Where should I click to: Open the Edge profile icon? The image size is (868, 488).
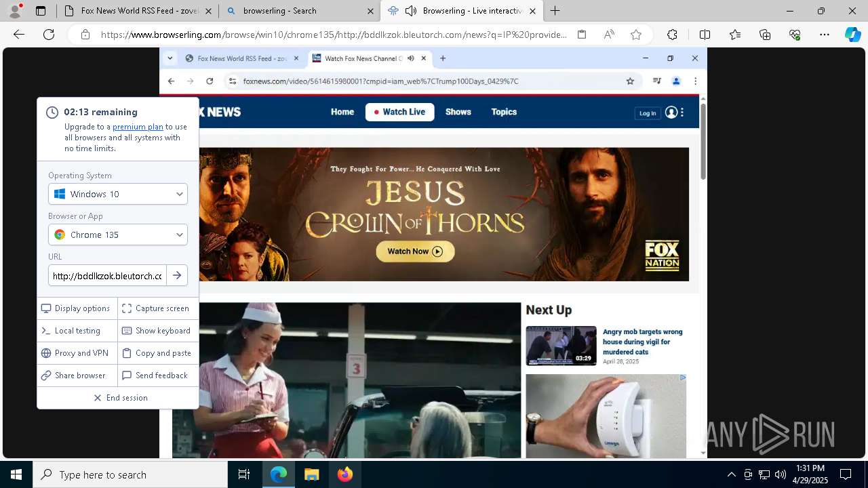(15, 10)
